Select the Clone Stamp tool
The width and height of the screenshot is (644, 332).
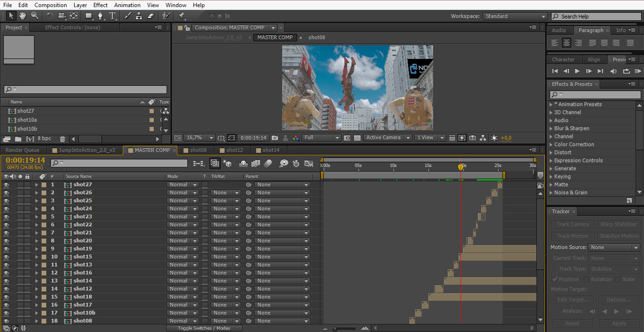[139, 16]
